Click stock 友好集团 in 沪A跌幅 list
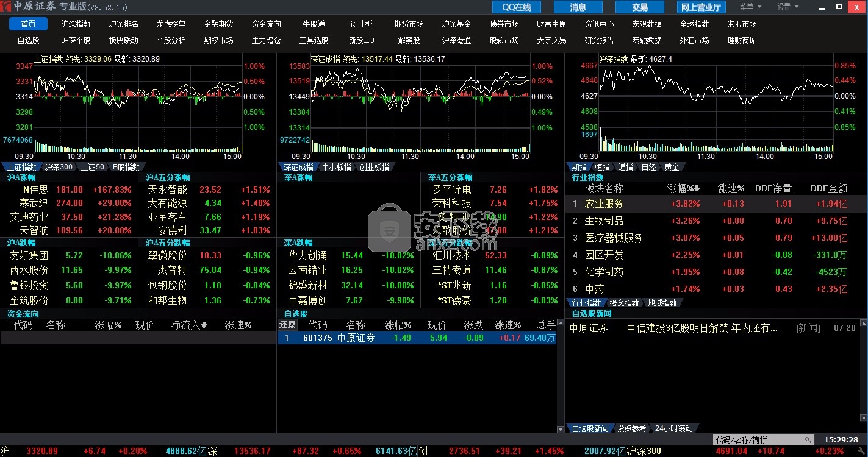Screen dimensions: 868x457 29,255
